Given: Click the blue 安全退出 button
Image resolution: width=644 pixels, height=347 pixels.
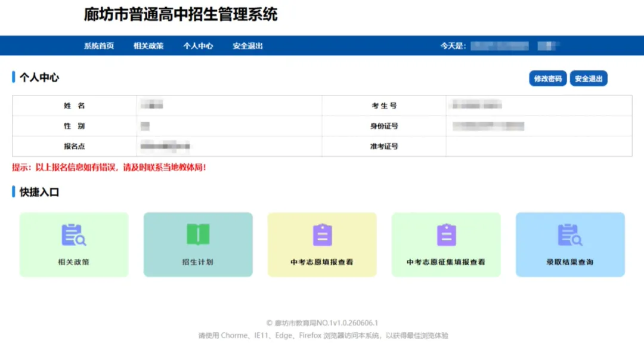Looking at the screenshot, I should click(x=589, y=79).
